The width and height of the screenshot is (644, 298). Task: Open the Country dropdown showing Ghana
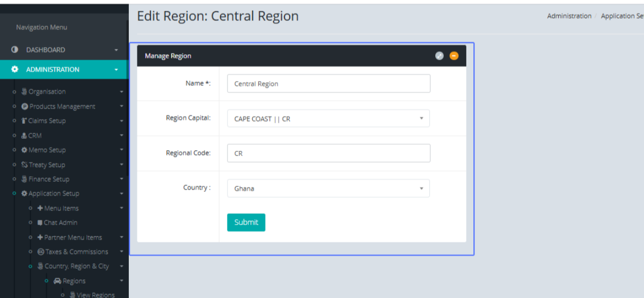coord(328,188)
